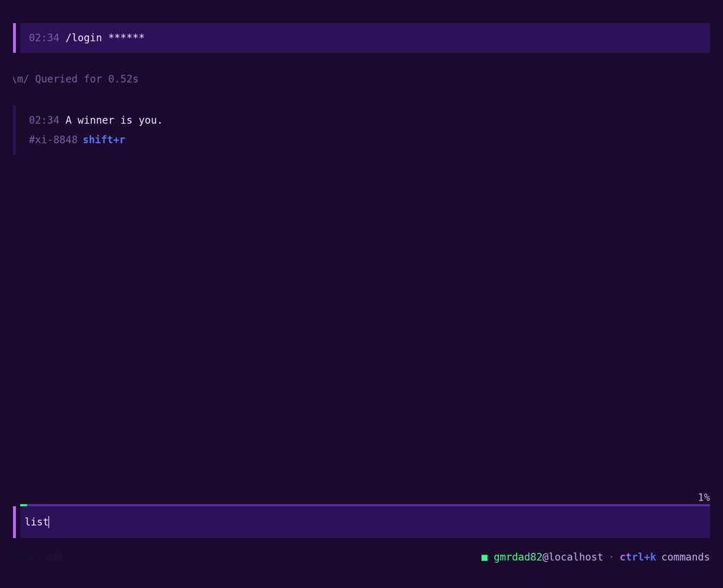Click the green connection status indicator

[x=484, y=558]
